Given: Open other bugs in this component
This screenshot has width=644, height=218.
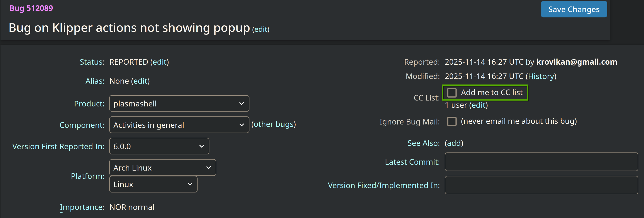Looking at the screenshot, I should [x=274, y=124].
